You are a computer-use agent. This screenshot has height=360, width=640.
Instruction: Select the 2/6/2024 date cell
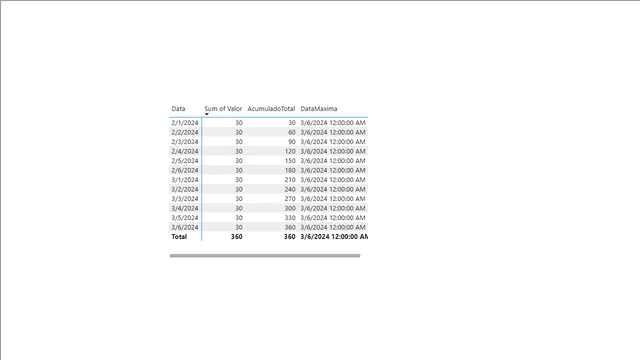click(184, 170)
